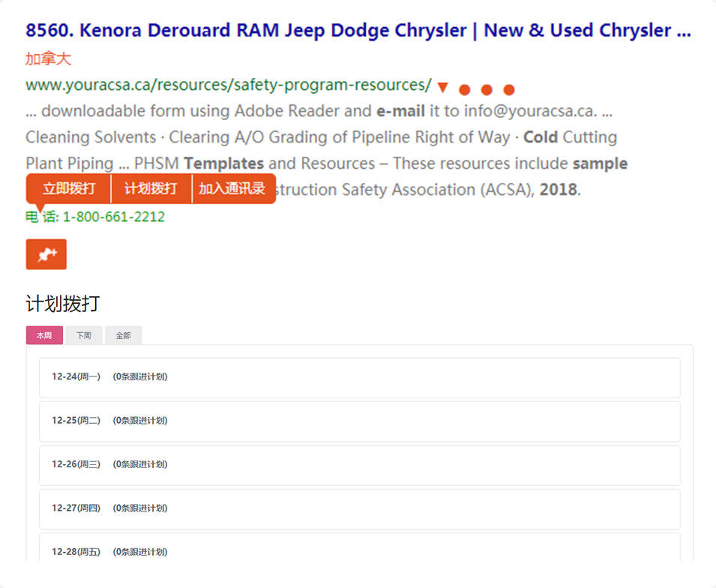Switch to the 下周 next week tab

tap(84, 335)
